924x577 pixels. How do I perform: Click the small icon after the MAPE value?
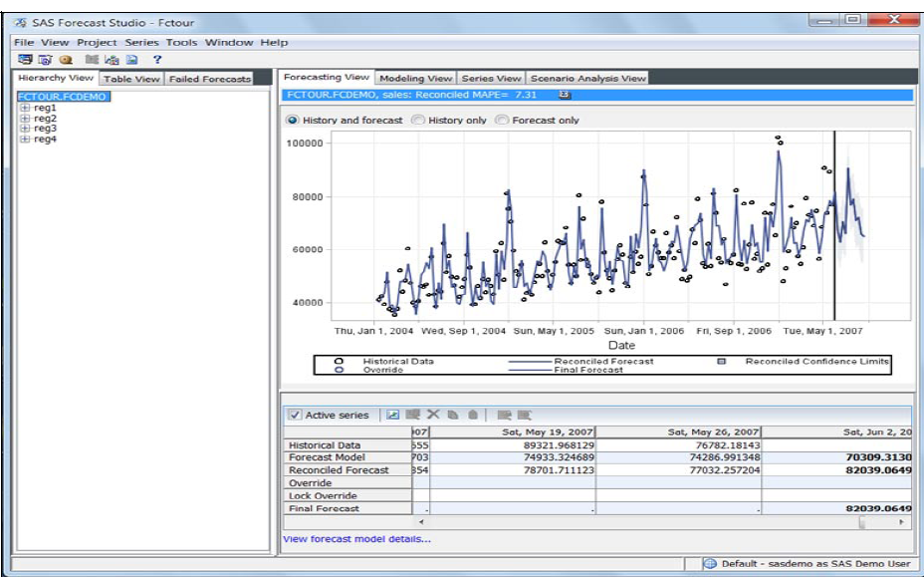(x=565, y=96)
